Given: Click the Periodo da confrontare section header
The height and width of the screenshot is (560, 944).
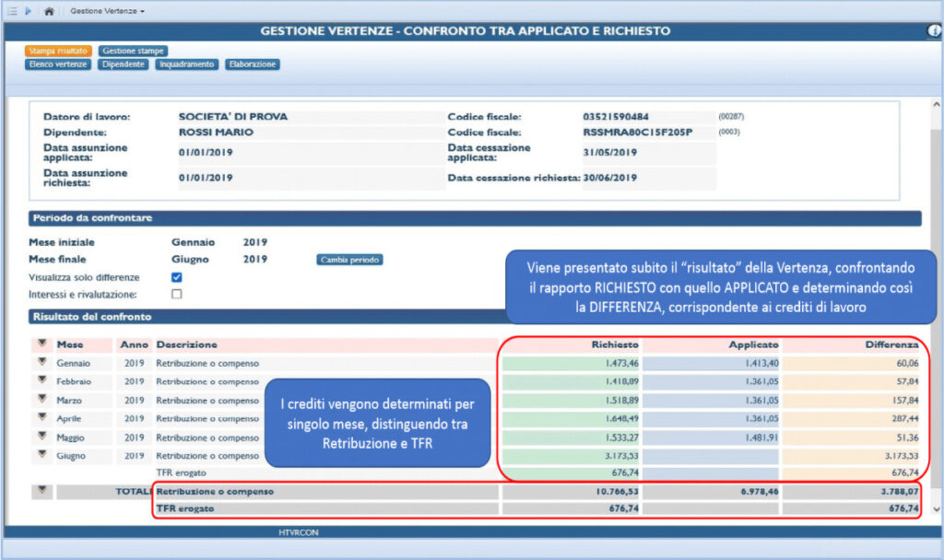Looking at the screenshot, I should coord(475,218).
